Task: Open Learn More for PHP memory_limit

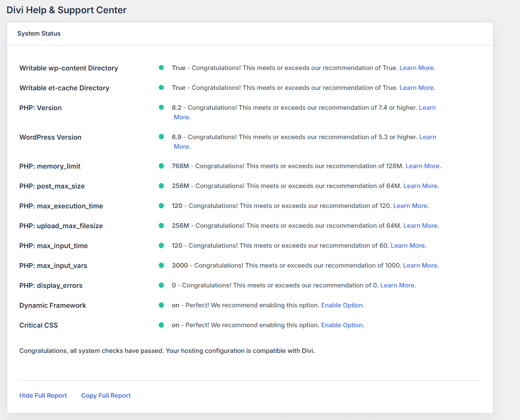Action: click(x=423, y=166)
